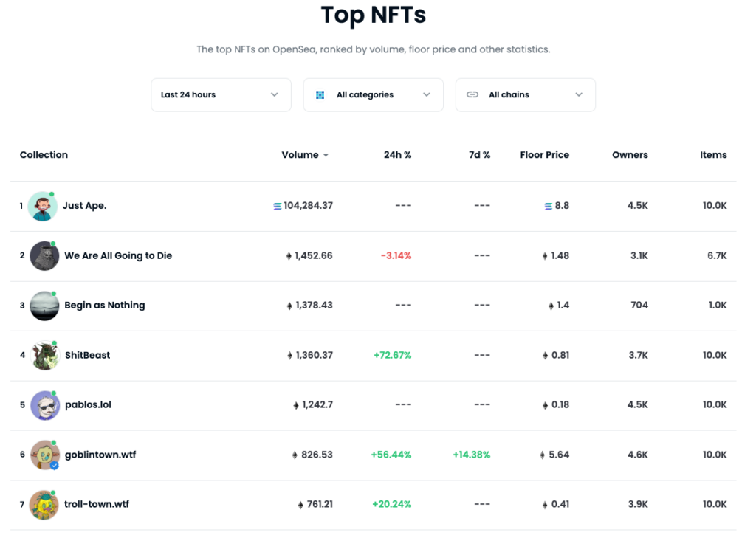Image resolution: width=756 pixels, height=538 pixels.
Task: Click the pablos.lol collection avatar
Action: pyautogui.click(x=45, y=405)
